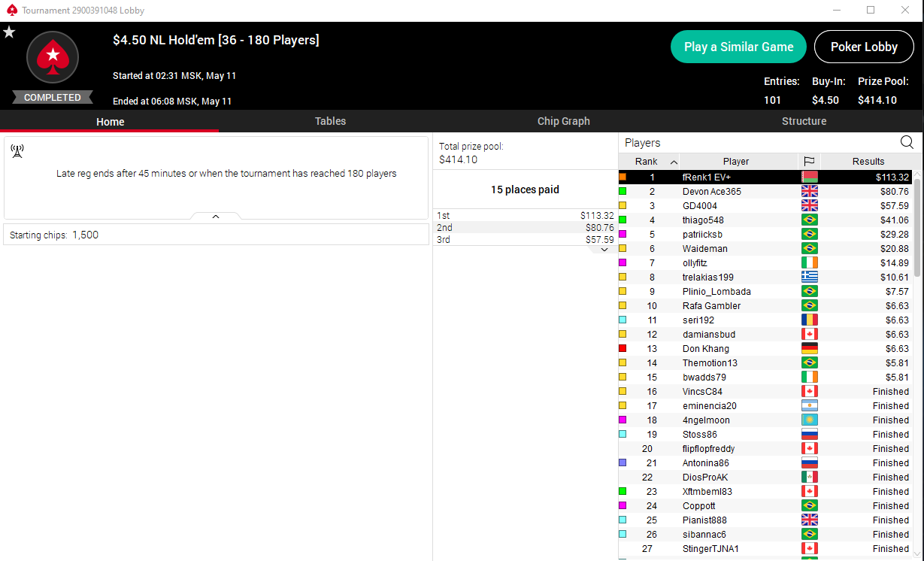924x561 pixels.
Task: Expand the payouts list down arrow
Action: [604, 250]
